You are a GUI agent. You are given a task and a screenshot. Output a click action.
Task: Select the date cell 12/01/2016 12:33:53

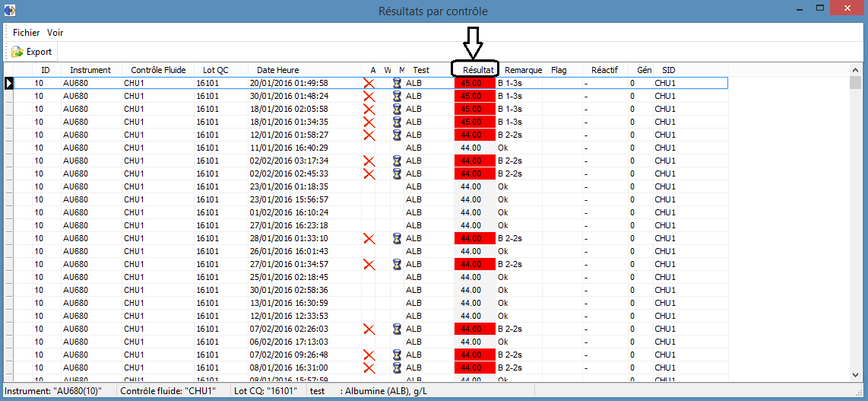289,316
